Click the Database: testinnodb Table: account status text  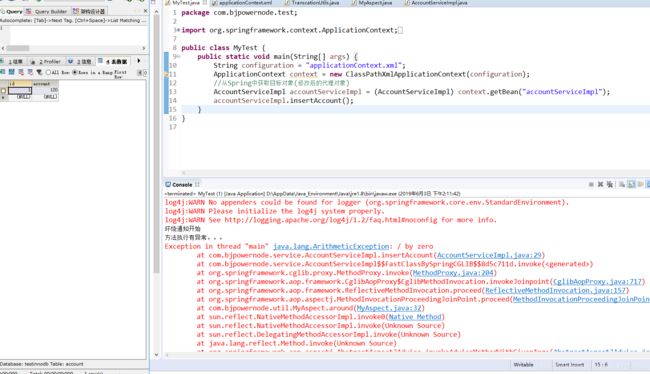pos(42,364)
